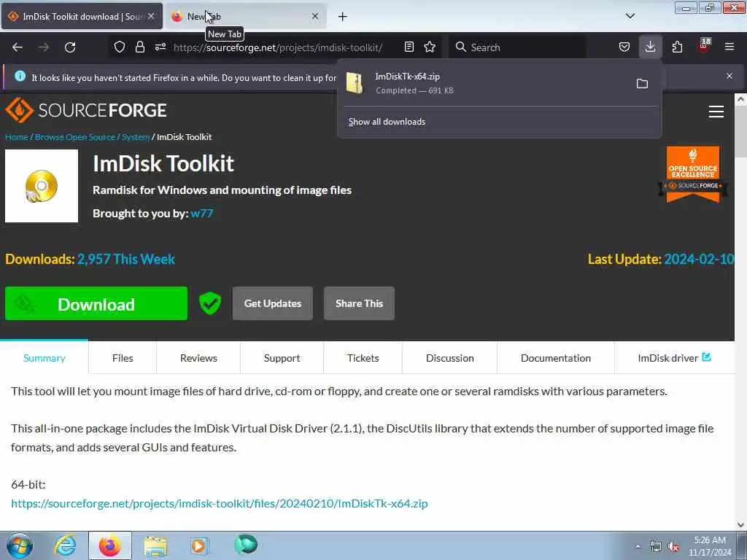Click the URL address bar
The height and width of the screenshot is (560, 747).
click(279, 47)
